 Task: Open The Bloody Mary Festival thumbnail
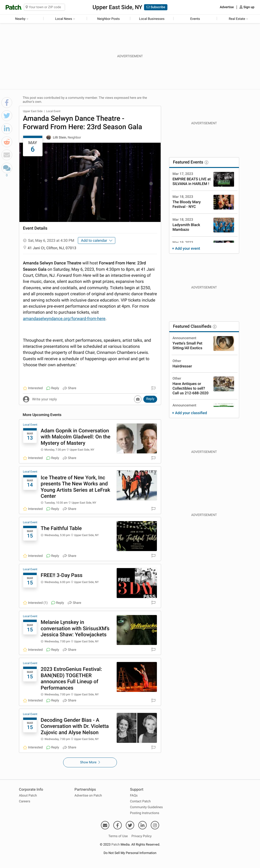click(x=224, y=202)
